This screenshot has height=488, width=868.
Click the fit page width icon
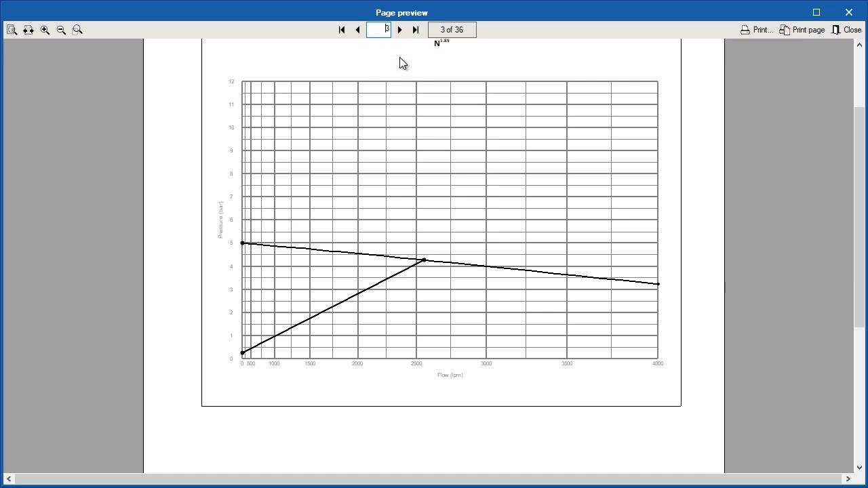pos(28,30)
